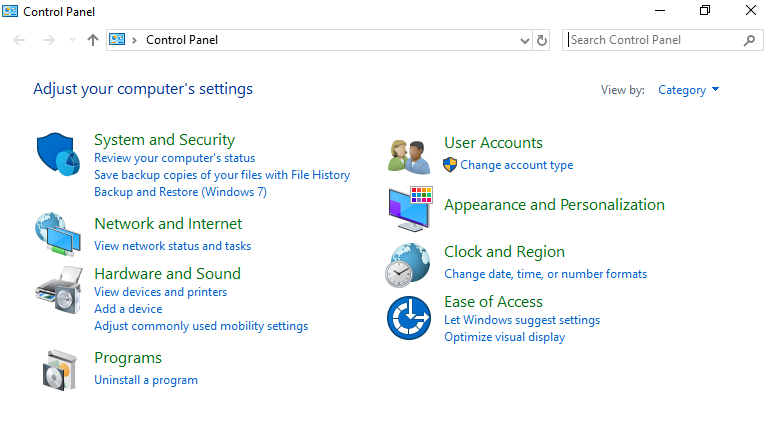The image size is (771, 429).
Task: Open the Recent locations dropdown arrow
Action: [72, 40]
